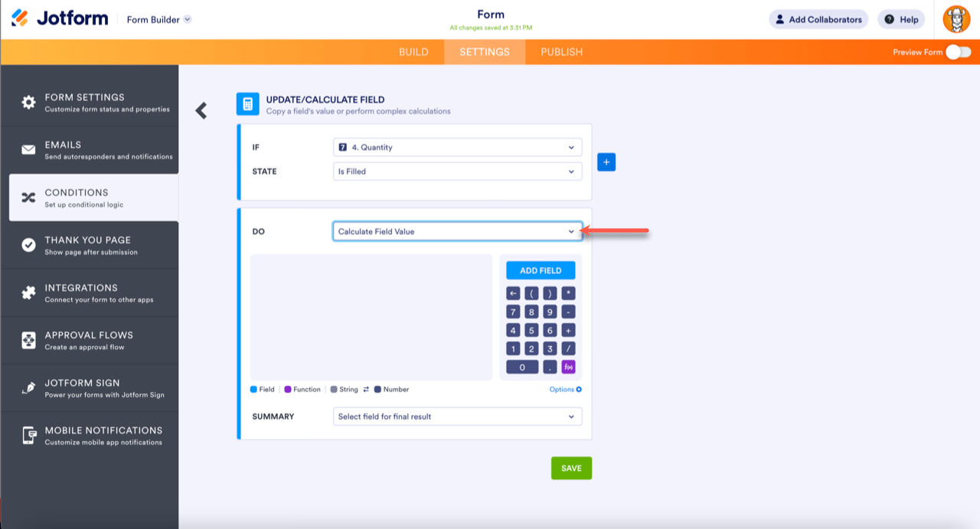Click the calculator Update/Calculate Field icon
Screen dimensions: 980x529
[x=247, y=105]
